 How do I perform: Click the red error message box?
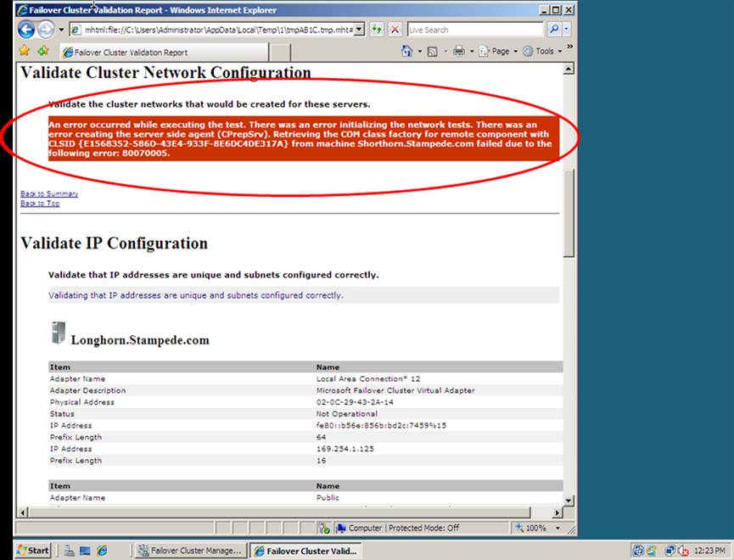[x=304, y=138]
